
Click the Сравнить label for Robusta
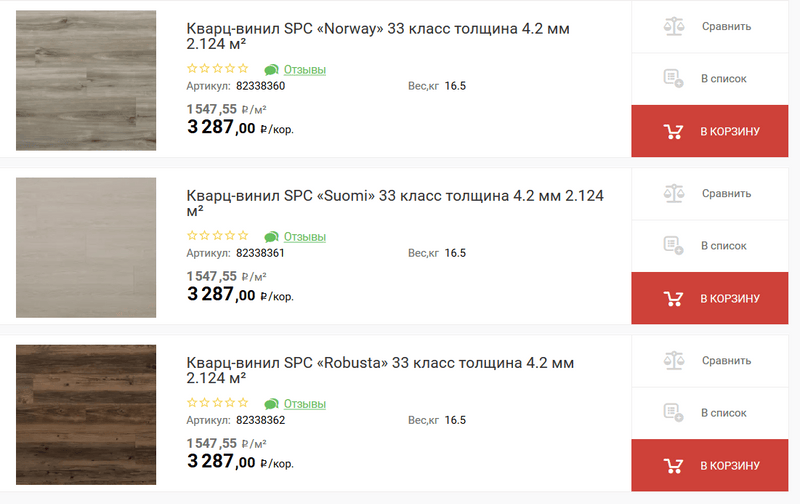[726, 360]
